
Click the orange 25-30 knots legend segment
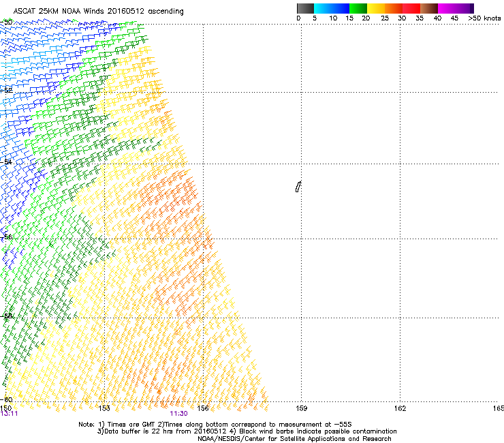pyautogui.click(x=394, y=8)
